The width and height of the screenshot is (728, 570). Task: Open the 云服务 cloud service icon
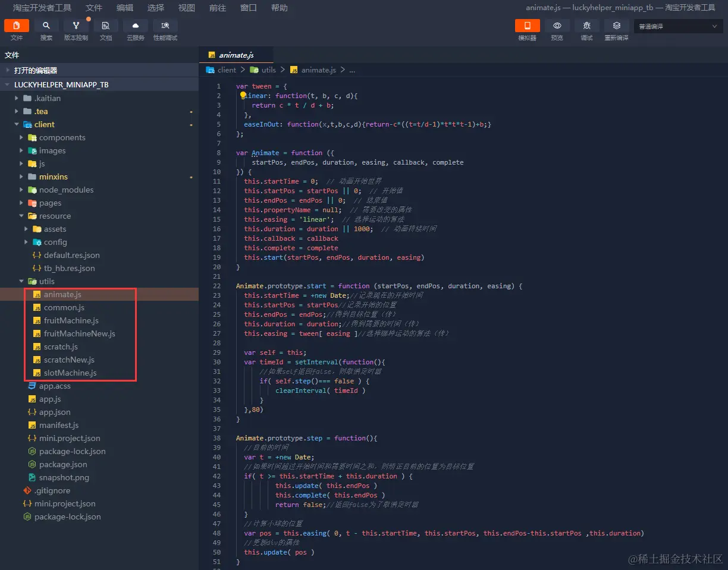(x=135, y=26)
